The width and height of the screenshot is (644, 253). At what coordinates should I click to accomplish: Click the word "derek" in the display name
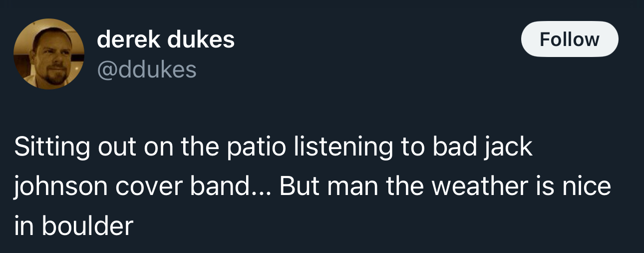pyautogui.click(x=129, y=39)
